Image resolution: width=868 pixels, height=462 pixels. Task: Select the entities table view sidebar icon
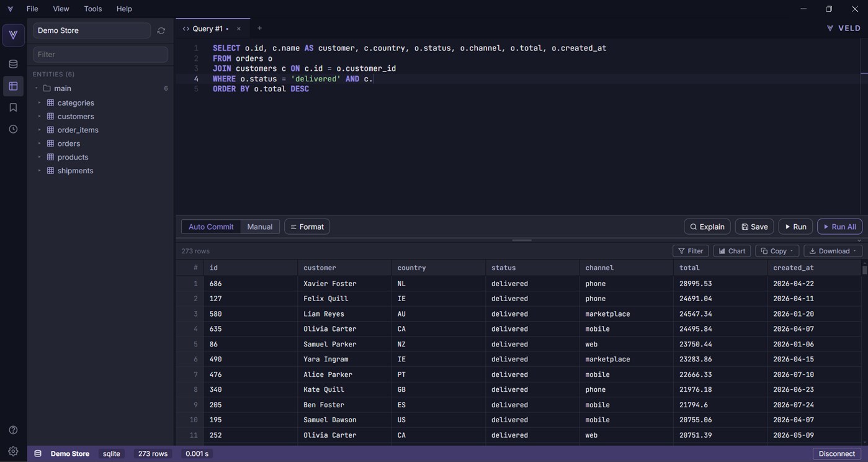pyautogui.click(x=13, y=86)
